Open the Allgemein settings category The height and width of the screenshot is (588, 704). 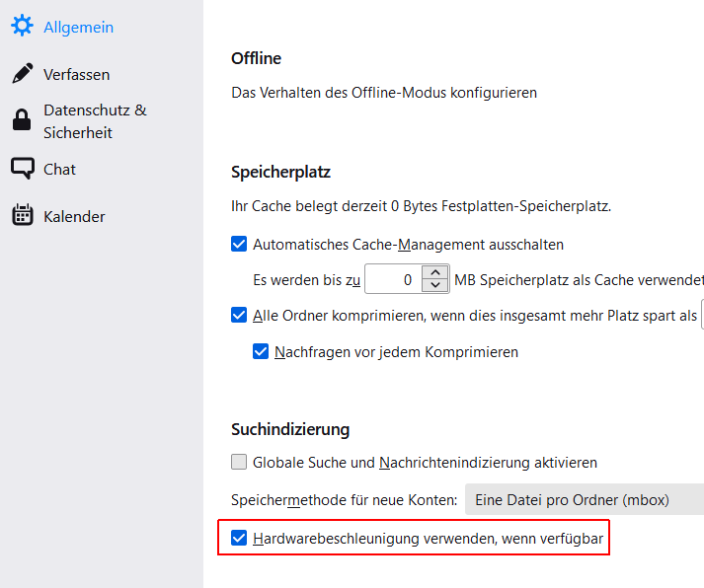click(x=78, y=27)
